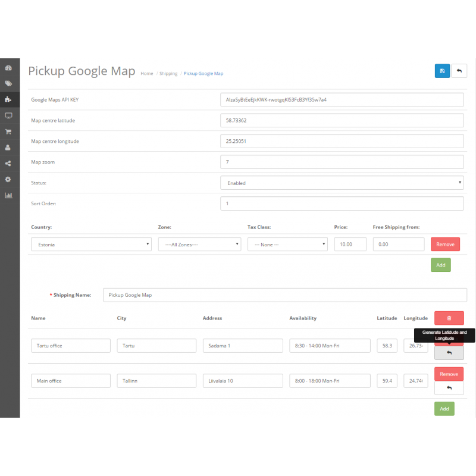Click Remove on the Main office row

(449, 374)
